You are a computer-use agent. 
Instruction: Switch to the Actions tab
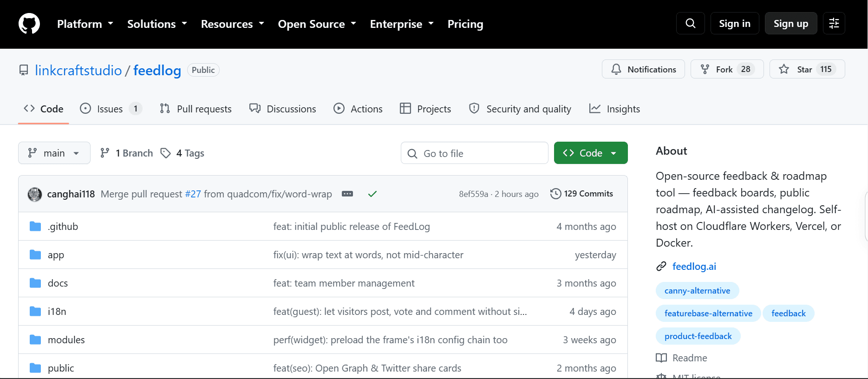point(358,109)
